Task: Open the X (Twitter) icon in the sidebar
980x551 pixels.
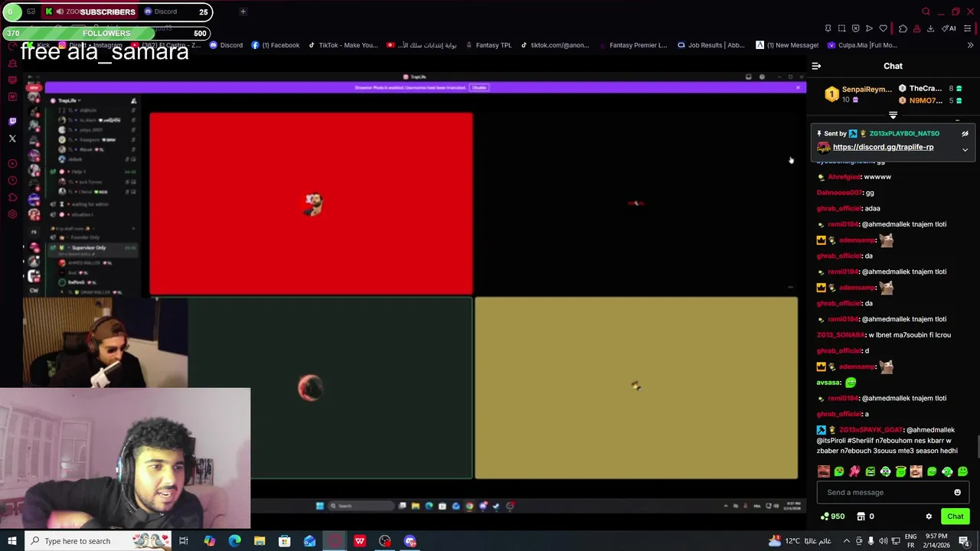Action: tap(12, 139)
